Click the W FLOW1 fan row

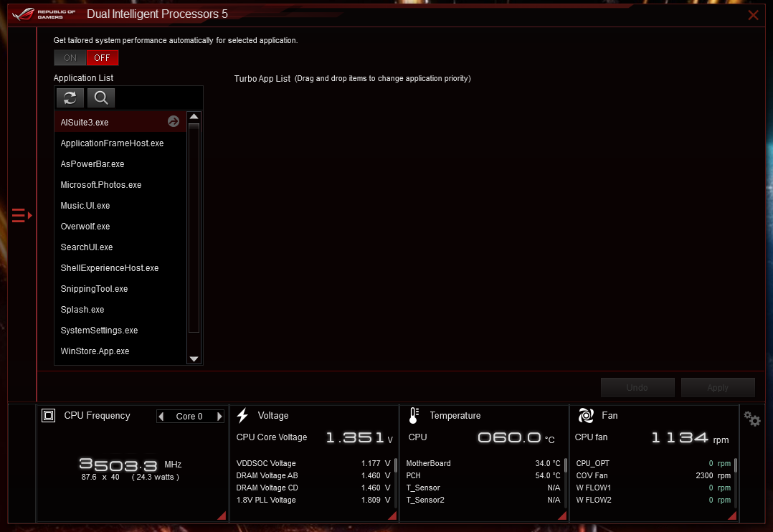(x=653, y=488)
